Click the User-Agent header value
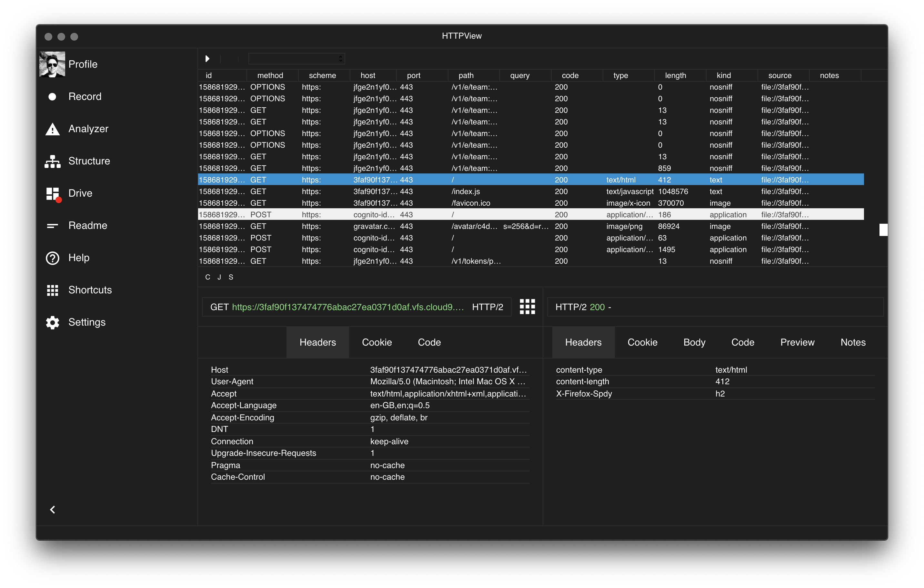The image size is (924, 588). click(x=448, y=382)
